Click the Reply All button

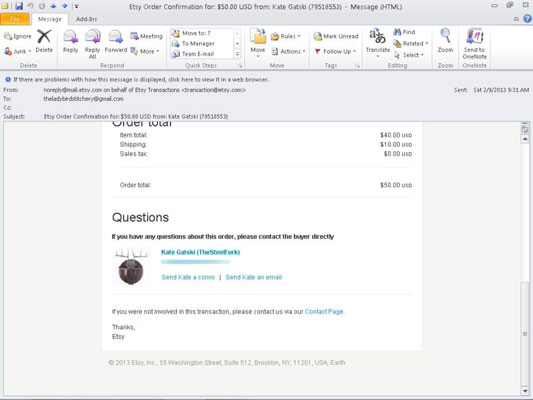click(x=92, y=44)
